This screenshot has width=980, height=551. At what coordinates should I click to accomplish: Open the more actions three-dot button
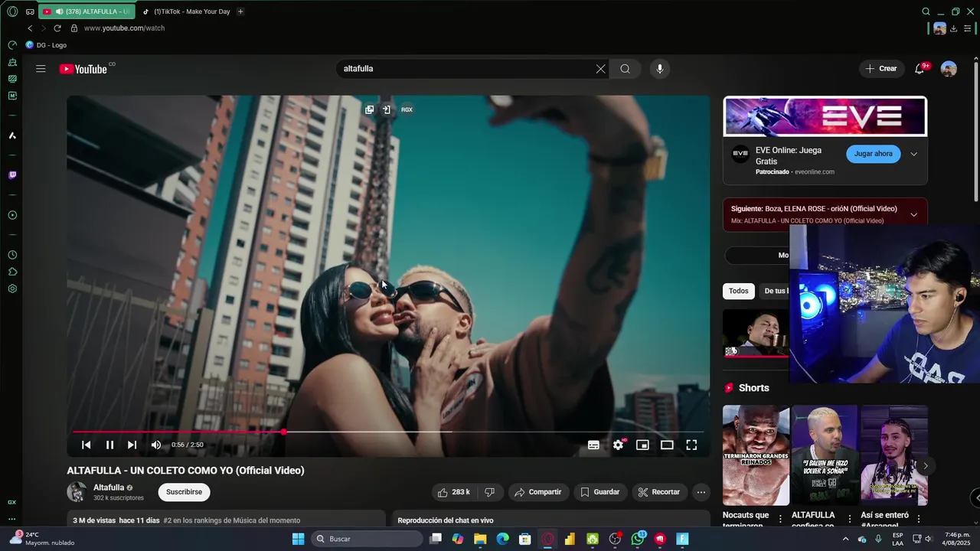tap(701, 492)
